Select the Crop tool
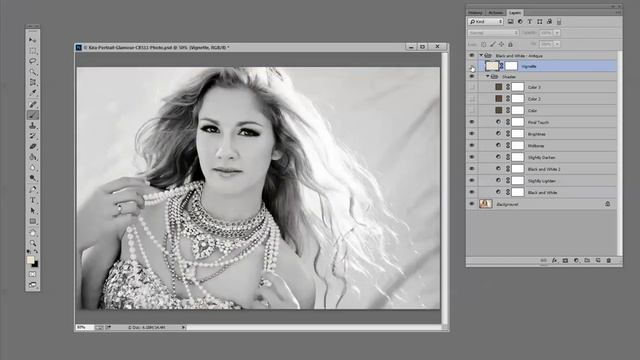The height and width of the screenshot is (360, 640). click(32, 82)
